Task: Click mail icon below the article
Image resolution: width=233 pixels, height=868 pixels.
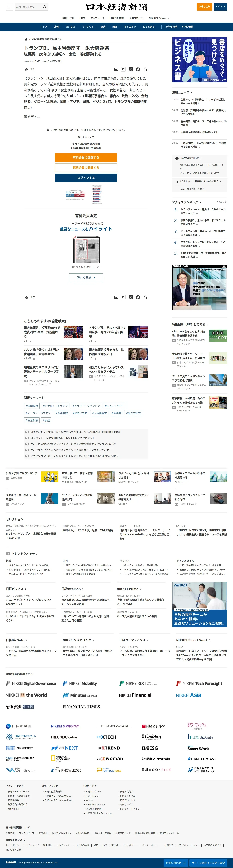Action: [x=116, y=297]
